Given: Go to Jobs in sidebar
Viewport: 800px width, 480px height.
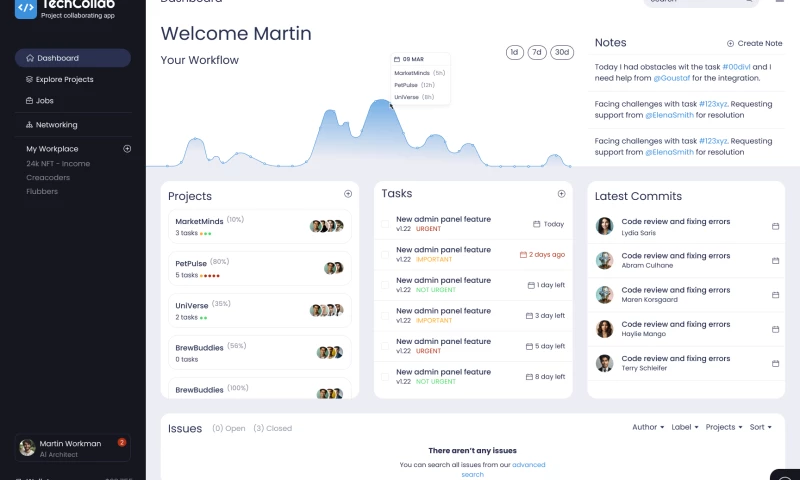Looking at the screenshot, I should point(40,100).
